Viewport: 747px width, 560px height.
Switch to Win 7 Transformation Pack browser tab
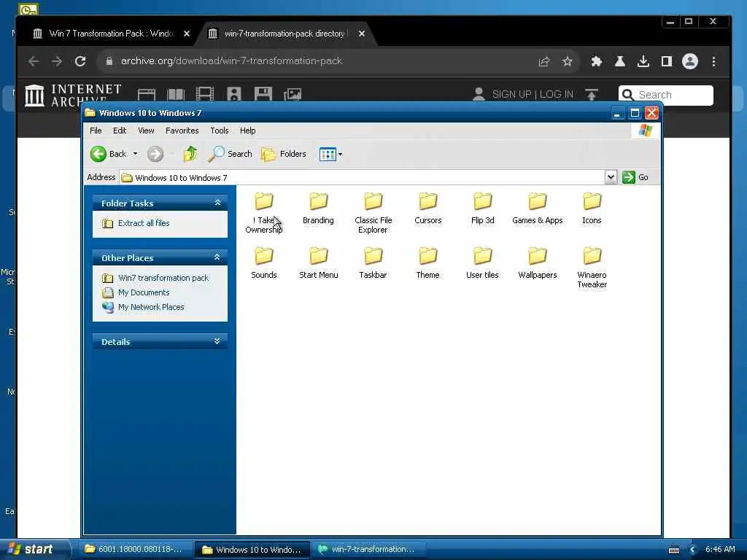(x=111, y=34)
